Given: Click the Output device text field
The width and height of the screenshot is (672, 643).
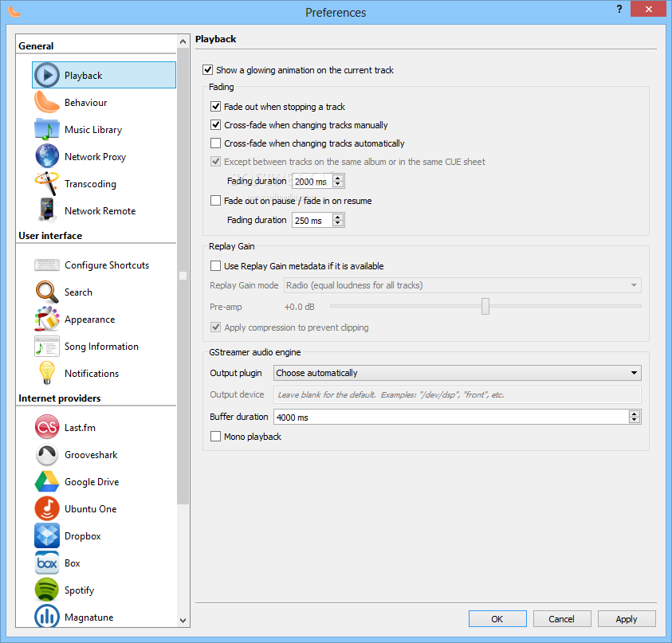Looking at the screenshot, I should [458, 395].
